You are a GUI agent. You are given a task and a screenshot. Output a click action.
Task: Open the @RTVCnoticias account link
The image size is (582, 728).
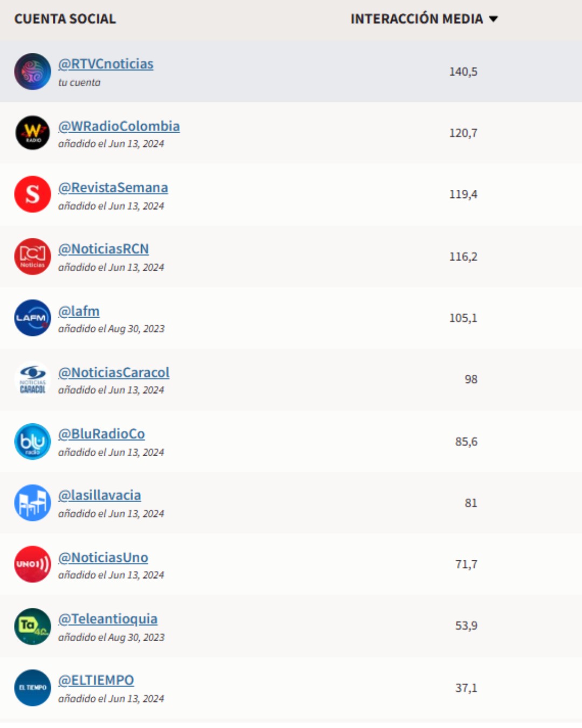coord(106,64)
